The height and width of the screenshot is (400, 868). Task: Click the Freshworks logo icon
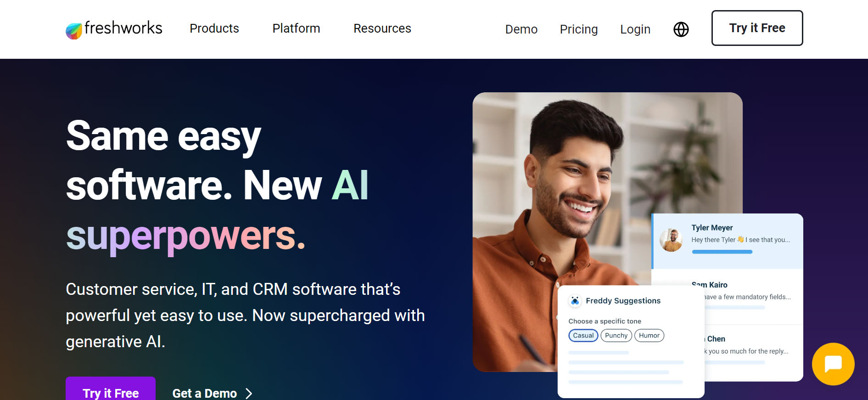[x=74, y=31]
